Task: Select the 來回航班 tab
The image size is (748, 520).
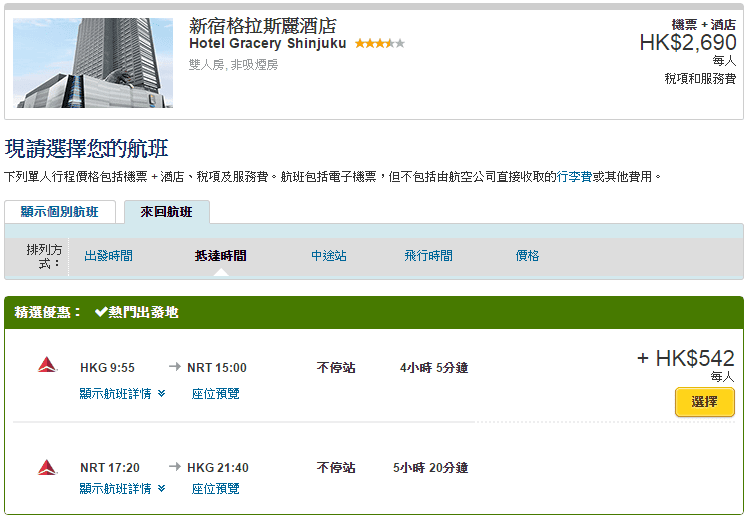Action: point(166,212)
